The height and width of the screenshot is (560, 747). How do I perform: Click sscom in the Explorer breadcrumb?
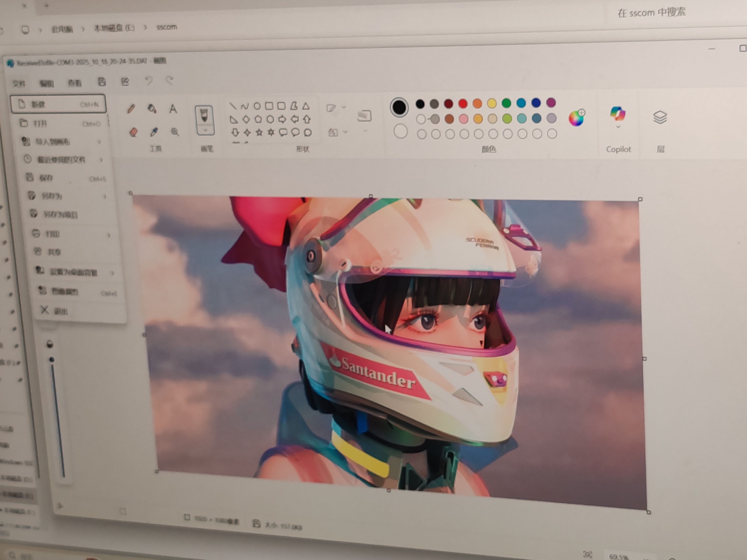pyautogui.click(x=167, y=27)
